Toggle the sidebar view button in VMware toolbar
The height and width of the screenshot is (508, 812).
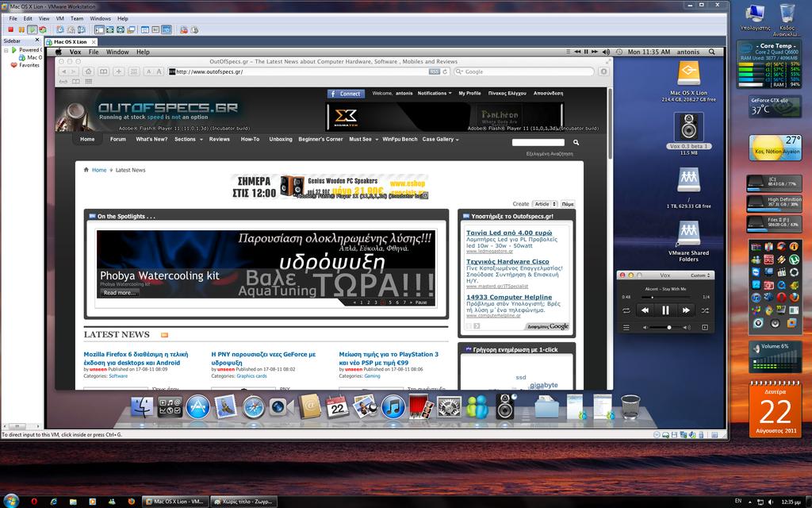pos(99,30)
